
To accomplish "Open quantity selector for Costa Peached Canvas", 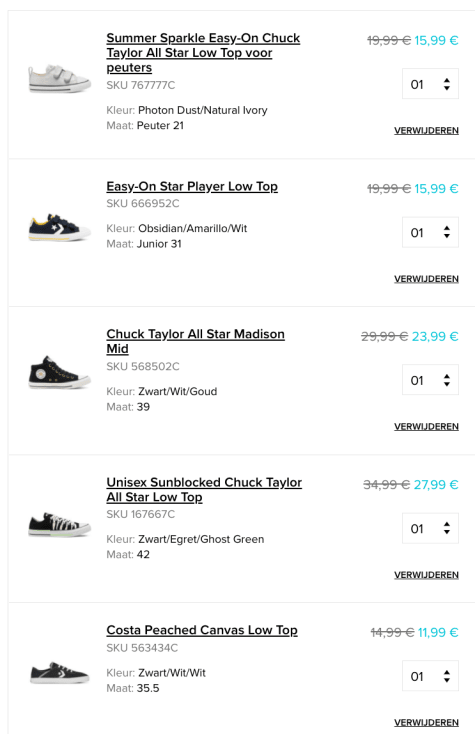I will tap(430, 675).
